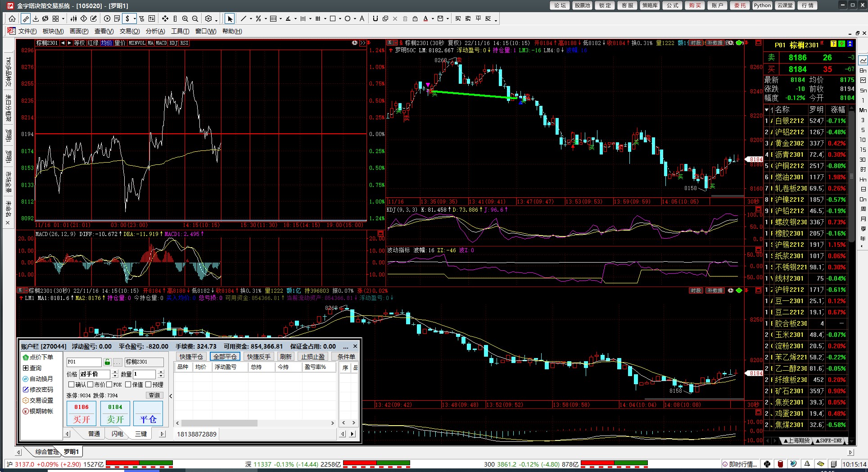Click the 买开 8186 button
Image resolution: width=868 pixels, height=472 pixels.
[x=81, y=413]
